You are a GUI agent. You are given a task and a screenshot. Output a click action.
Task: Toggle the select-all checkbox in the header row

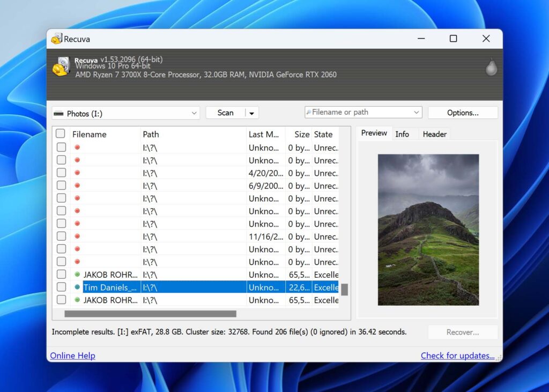point(60,133)
